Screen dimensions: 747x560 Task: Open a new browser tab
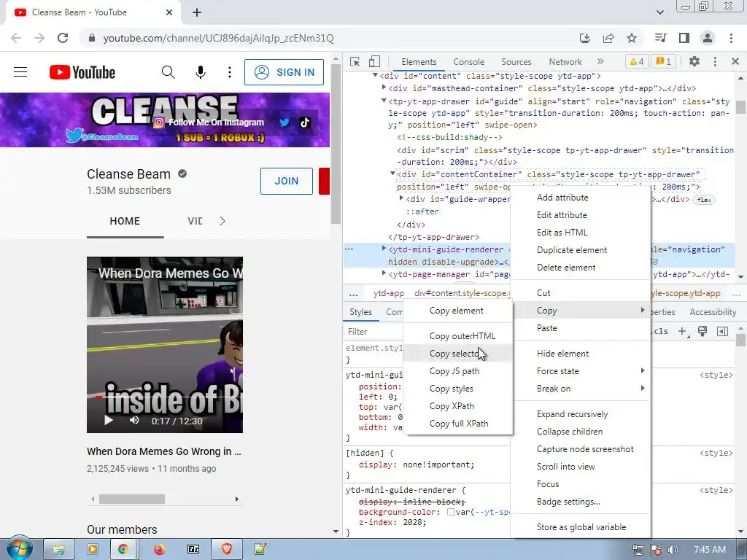point(197,12)
